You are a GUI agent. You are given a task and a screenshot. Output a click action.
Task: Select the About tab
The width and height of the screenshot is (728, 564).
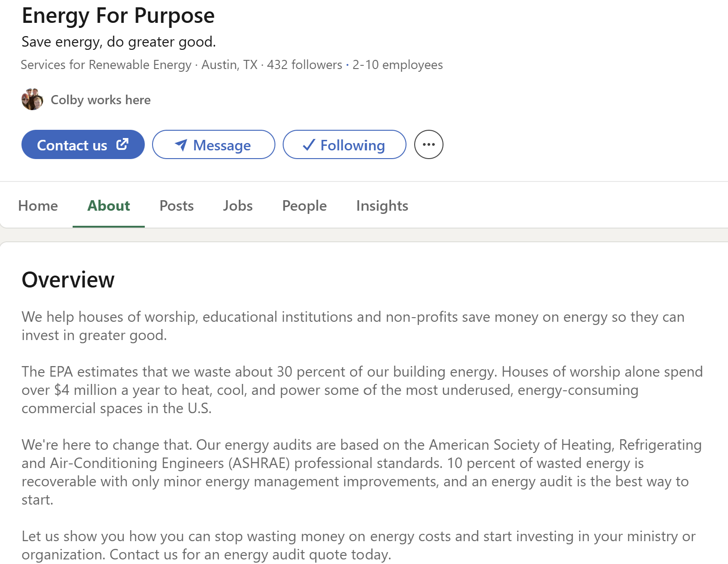pos(109,206)
